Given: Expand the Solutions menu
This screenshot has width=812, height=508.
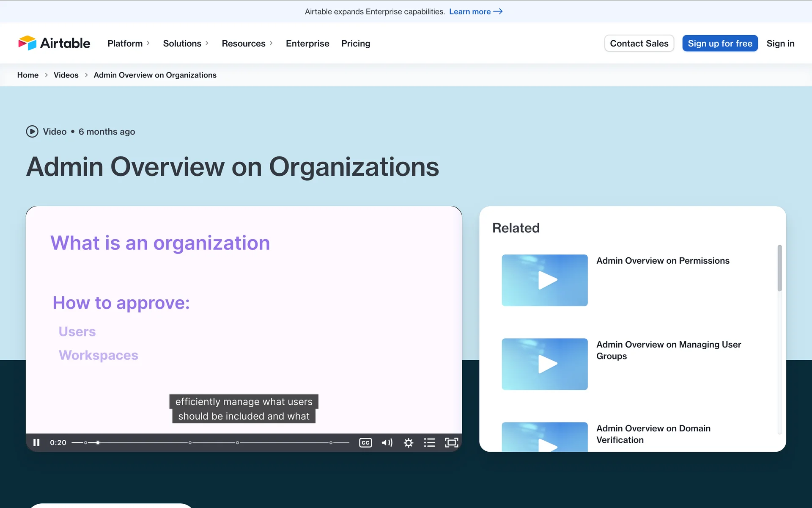Looking at the screenshot, I should click(x=186, y=43).
